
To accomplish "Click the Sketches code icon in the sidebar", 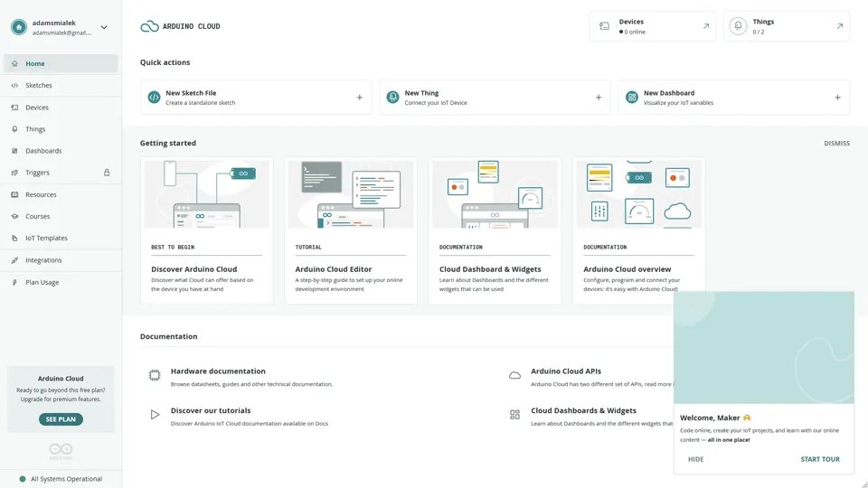I will click(14, 85).
